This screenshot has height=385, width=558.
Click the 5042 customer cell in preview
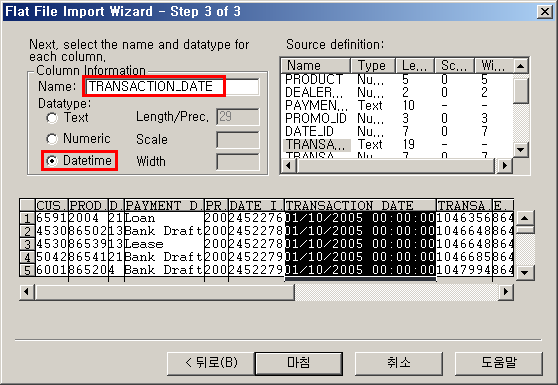pyautogui.click(x=52, y=257)
